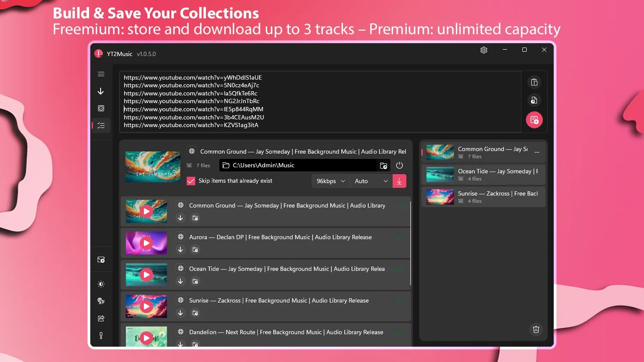Download the Common Ground track row arrow
This screenshot has width=644, height=362.
pyautogui.click(x=180, y=218)
